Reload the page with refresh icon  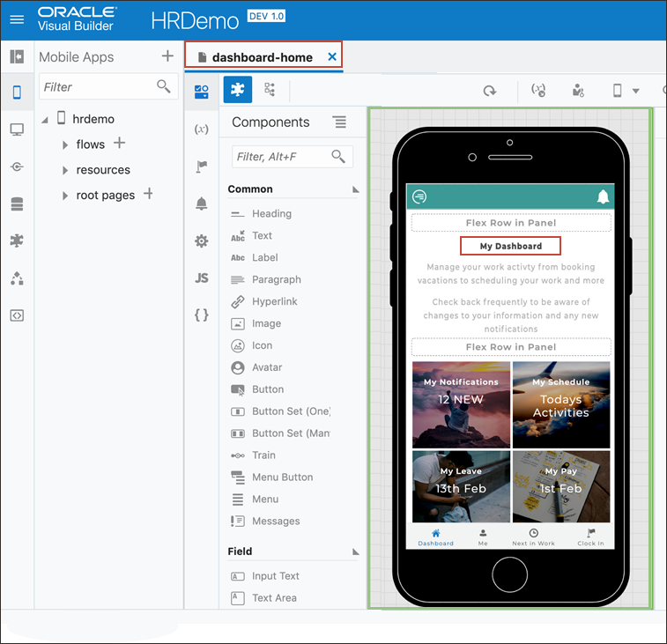coord(490,91)
